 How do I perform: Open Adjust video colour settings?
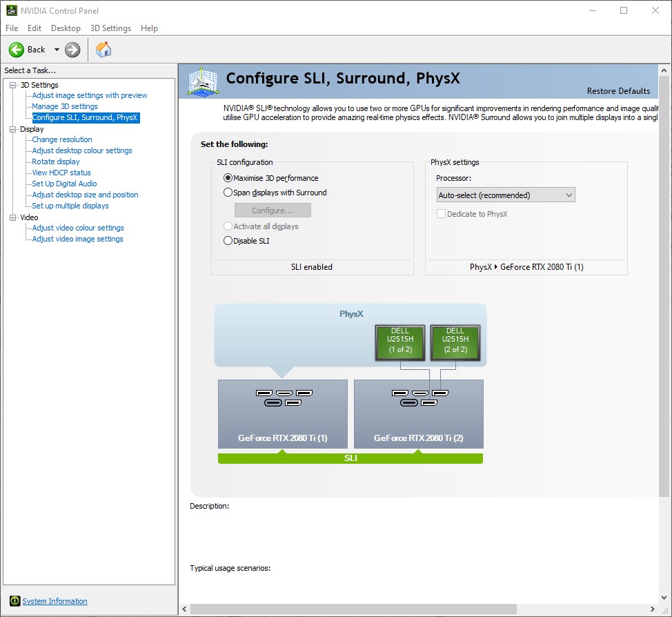point(78,228)
